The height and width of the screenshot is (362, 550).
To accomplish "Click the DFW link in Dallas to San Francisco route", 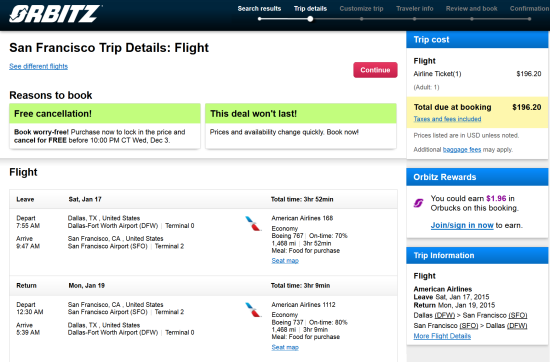I will click(445, 315).
